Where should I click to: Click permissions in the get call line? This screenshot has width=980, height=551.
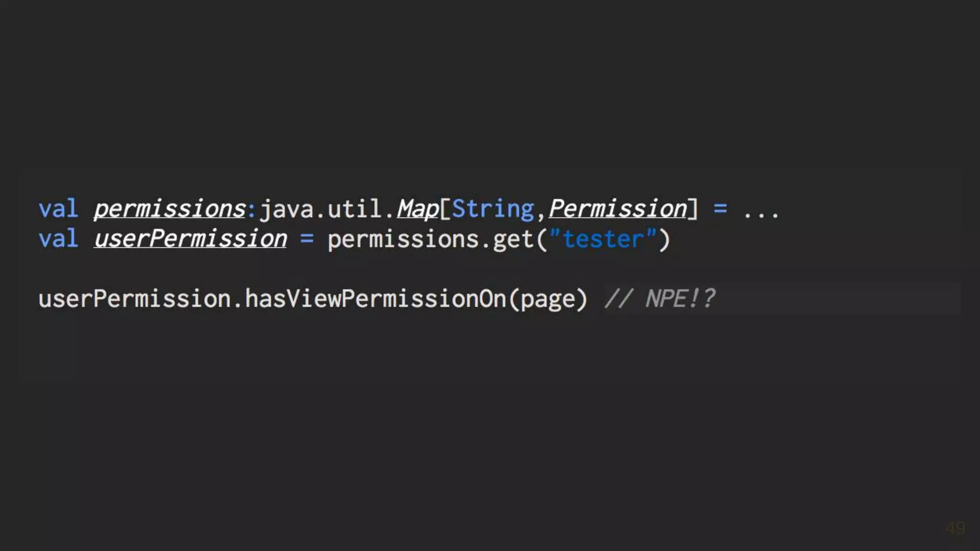pyautogui.click(x=403, y=239)
